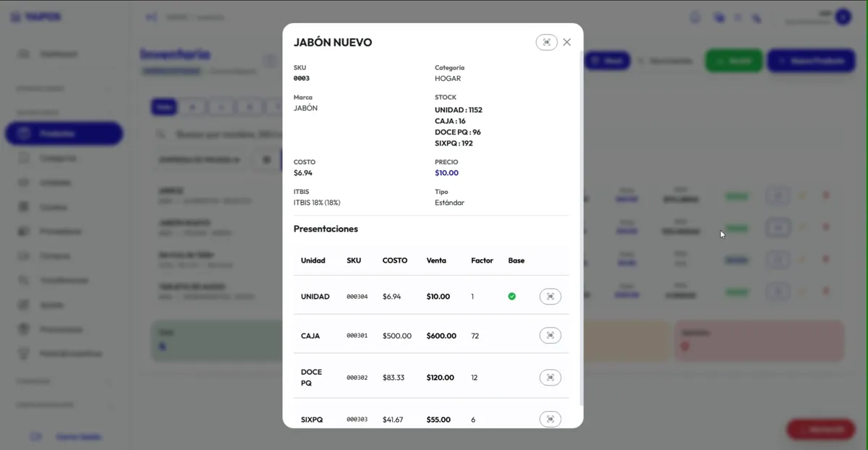Viewport: 868px width, 450px height.
Task: Click the CAJA factor value 72
Action: click(x=475, y=336)
